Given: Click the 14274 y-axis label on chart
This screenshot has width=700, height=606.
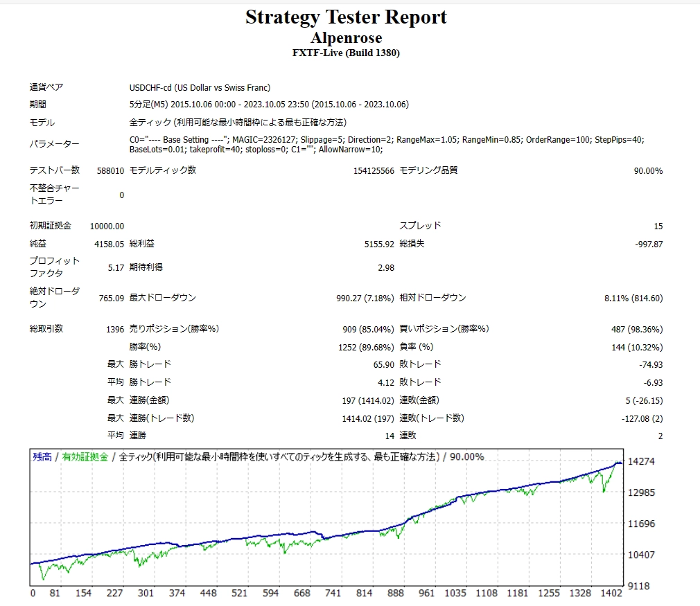Looking at the screenshot, I should pyautogui.click(x=641, y=461).
